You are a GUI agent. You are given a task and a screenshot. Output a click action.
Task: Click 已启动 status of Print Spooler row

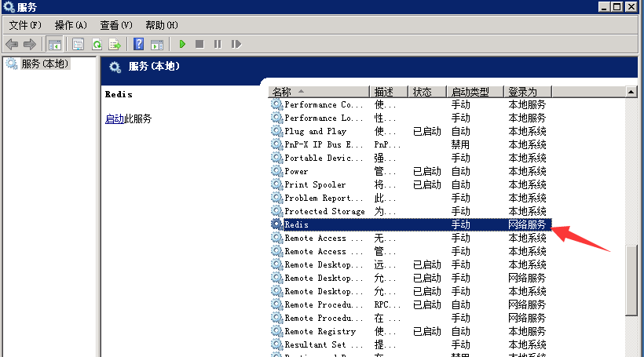(427, 184)
